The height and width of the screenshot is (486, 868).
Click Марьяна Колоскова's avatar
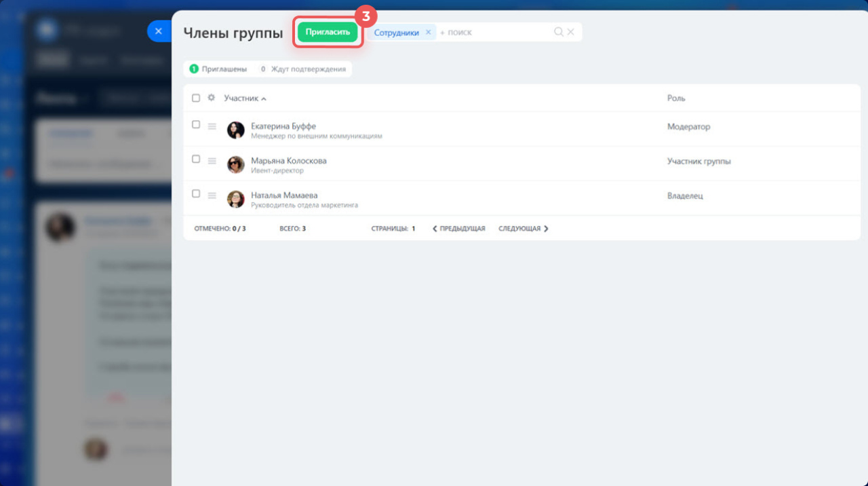click(236, 165)
